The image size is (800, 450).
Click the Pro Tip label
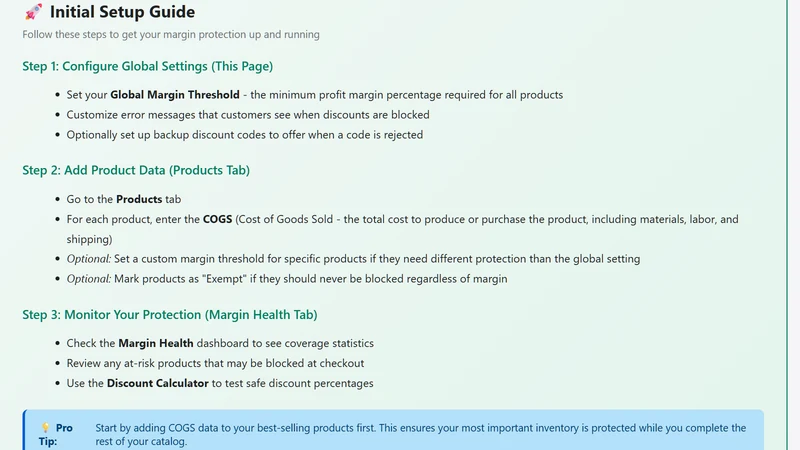56,434
